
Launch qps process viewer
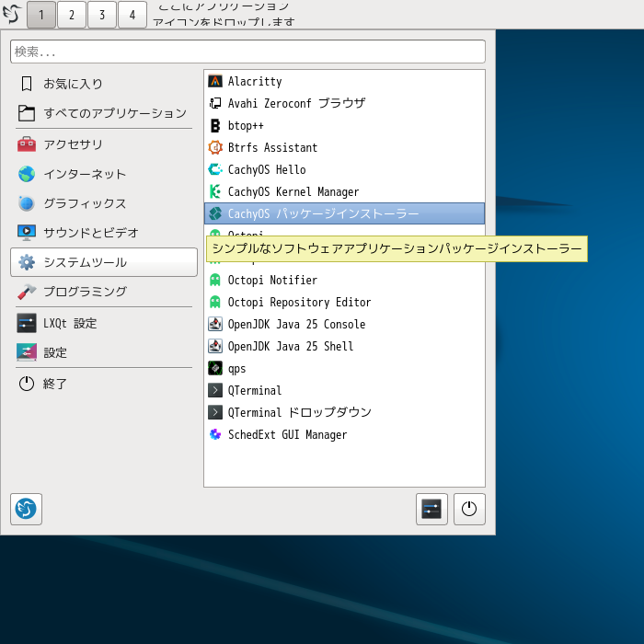click(x=344, y=368)
